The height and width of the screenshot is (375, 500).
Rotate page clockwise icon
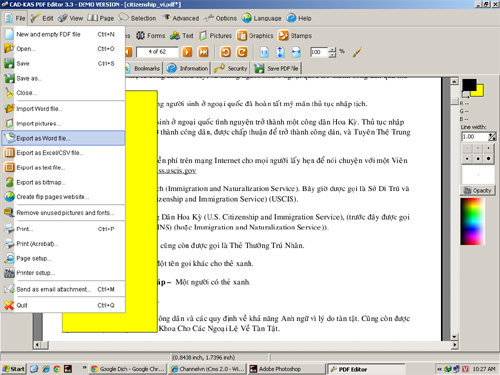click(x=242, y=52)
